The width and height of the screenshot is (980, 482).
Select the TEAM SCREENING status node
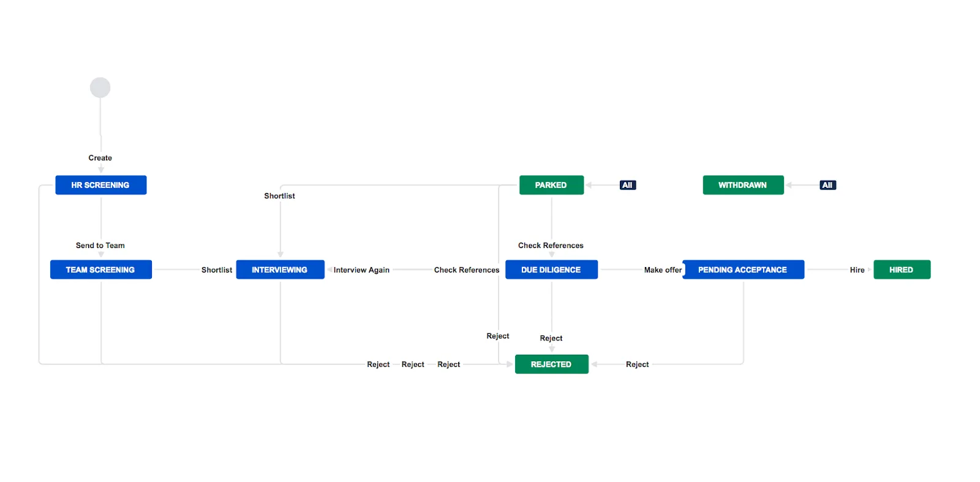[100, 269]
